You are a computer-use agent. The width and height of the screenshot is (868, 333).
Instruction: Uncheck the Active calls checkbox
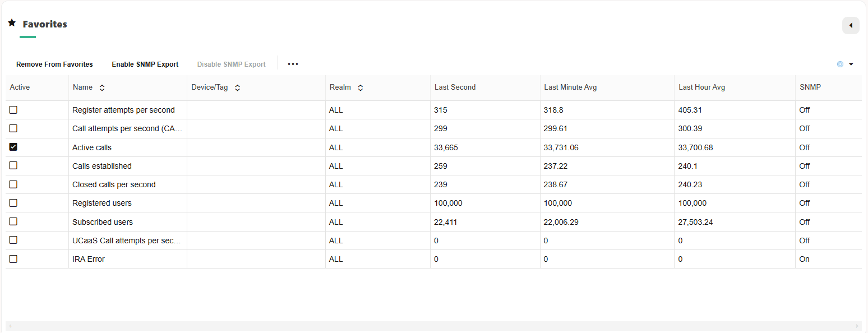13,147
